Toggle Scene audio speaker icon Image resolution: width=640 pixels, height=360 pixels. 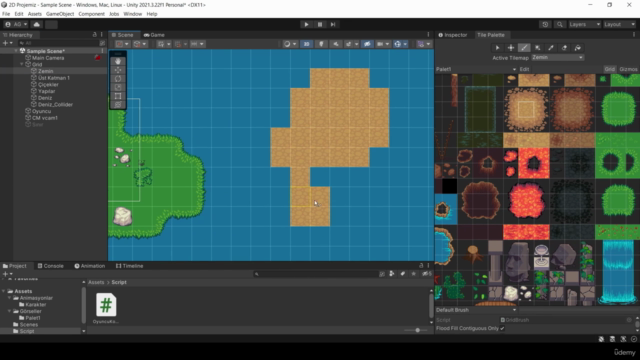(x=336, y=44)
